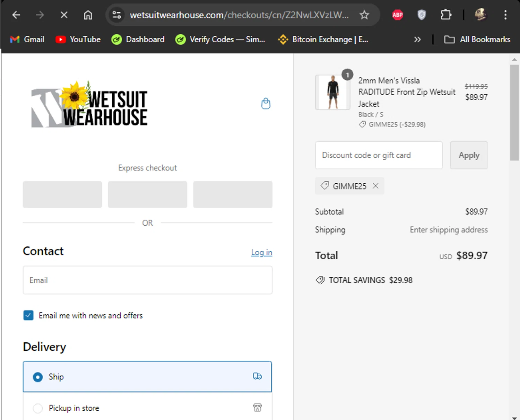This screenshot has width=520, height=420.
Task: Open the Extensions puzzle icon
Action: tap(445, 15)
